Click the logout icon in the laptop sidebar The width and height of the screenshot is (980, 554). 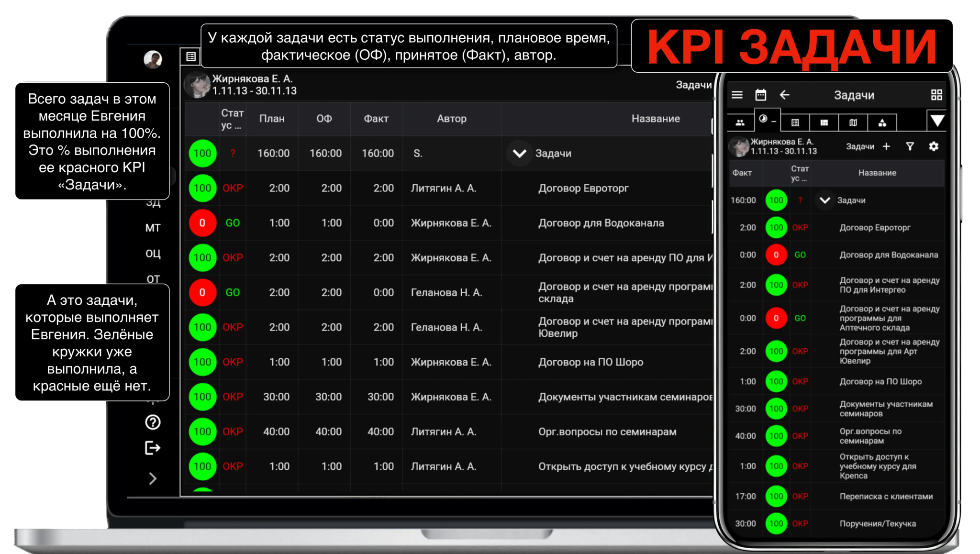point(153,448)
